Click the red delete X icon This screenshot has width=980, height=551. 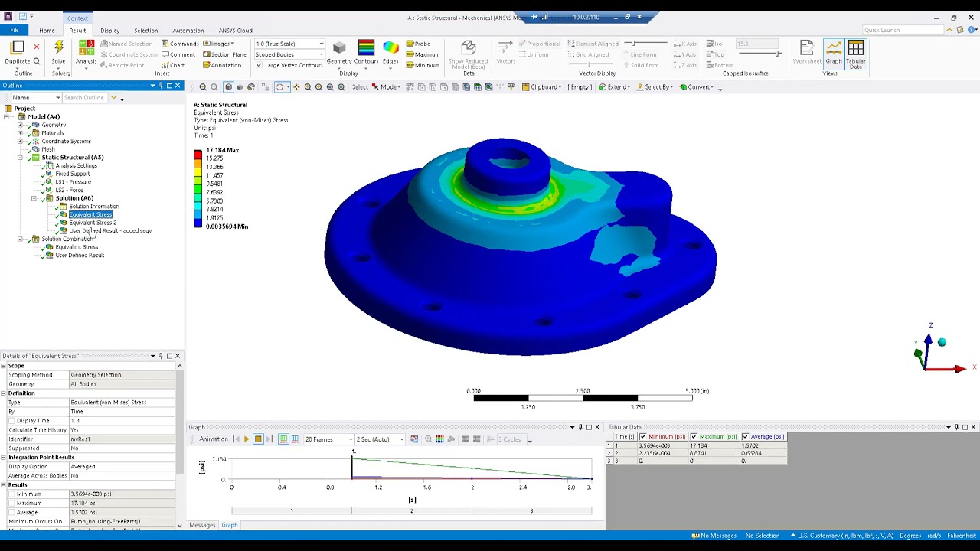point(36,47)
